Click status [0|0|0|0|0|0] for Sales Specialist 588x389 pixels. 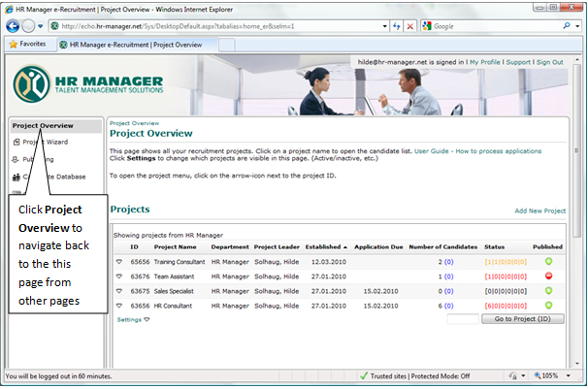[x=506, y=291]
